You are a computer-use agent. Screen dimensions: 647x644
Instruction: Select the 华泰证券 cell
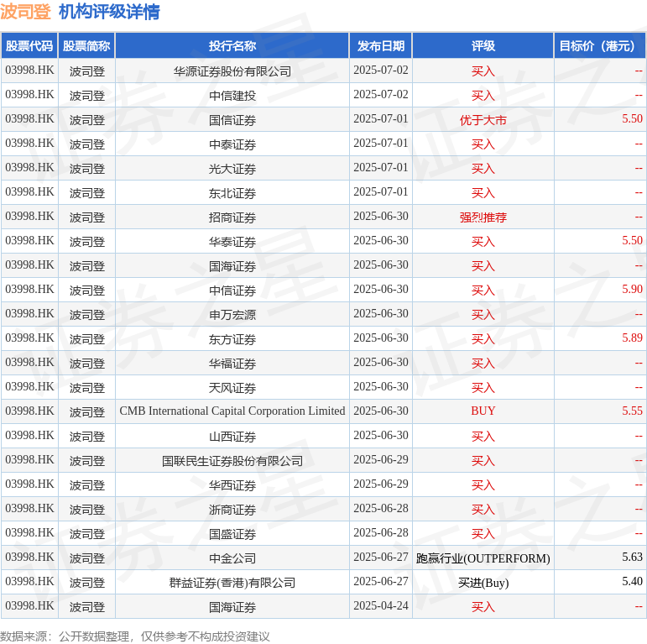[x=232, y=242]
